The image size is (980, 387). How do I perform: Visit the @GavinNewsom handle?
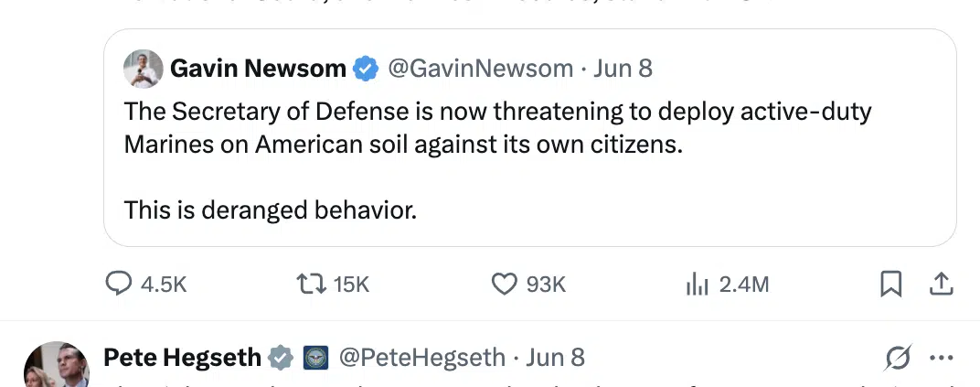pyautogui.click(x=481, y=69)
